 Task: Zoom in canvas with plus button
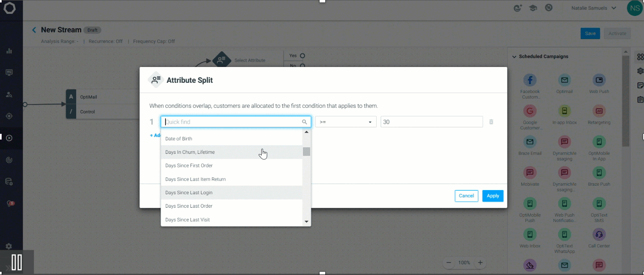coord(480,263)
